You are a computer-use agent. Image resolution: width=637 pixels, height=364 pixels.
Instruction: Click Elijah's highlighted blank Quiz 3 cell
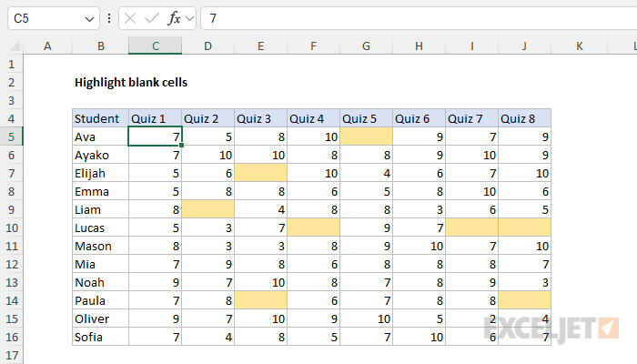(x=261, y=174)
